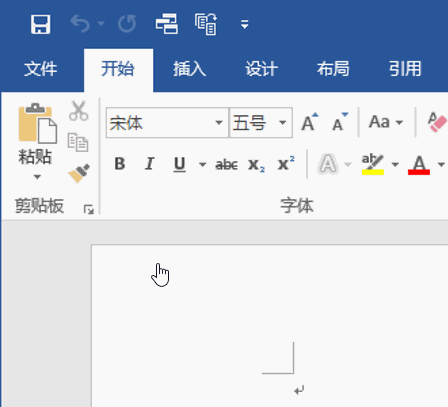448x407 pixels.
Task: Clear all formatting with eraser icon
Action: [x=437, y=122]
